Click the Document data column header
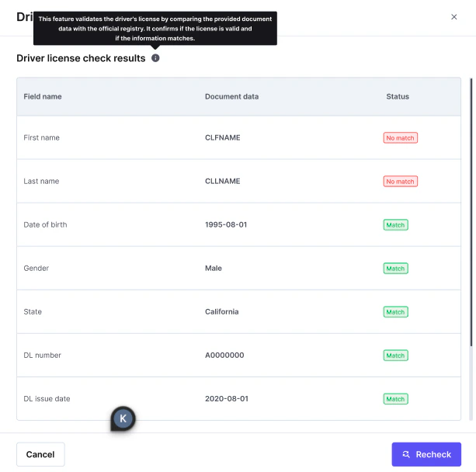This screenshot has height=472, width=476. point(231,96)
